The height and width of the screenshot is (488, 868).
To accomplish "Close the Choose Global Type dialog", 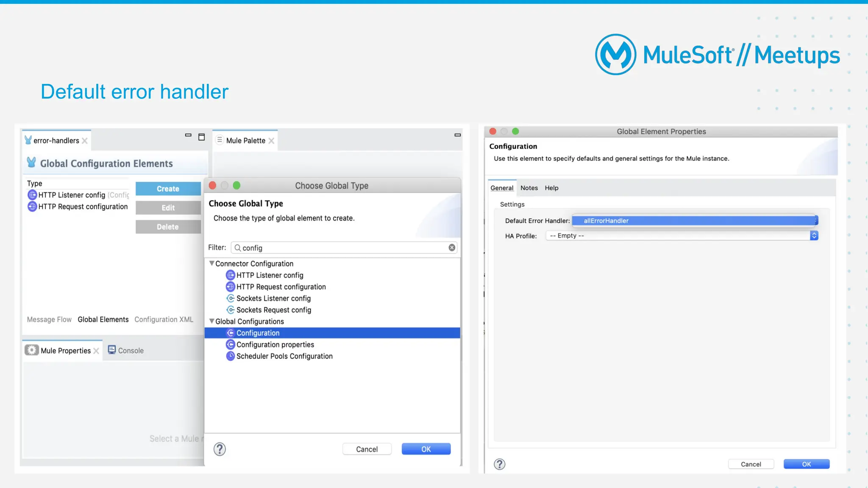I will [x=213, y=186].
